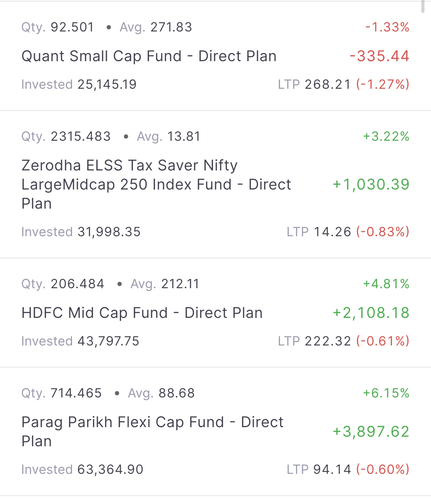Click the +3,897.62 profit amount
Screen dimensions: 431x500
pyautogui.click(x=371, y=432)
